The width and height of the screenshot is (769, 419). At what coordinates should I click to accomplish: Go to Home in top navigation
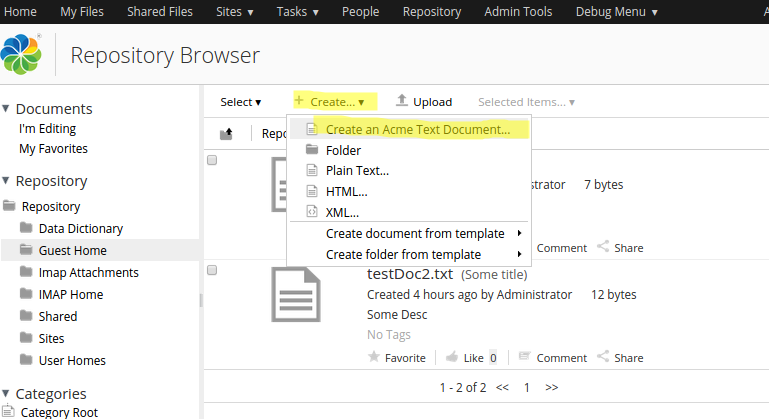click(20, 11)
